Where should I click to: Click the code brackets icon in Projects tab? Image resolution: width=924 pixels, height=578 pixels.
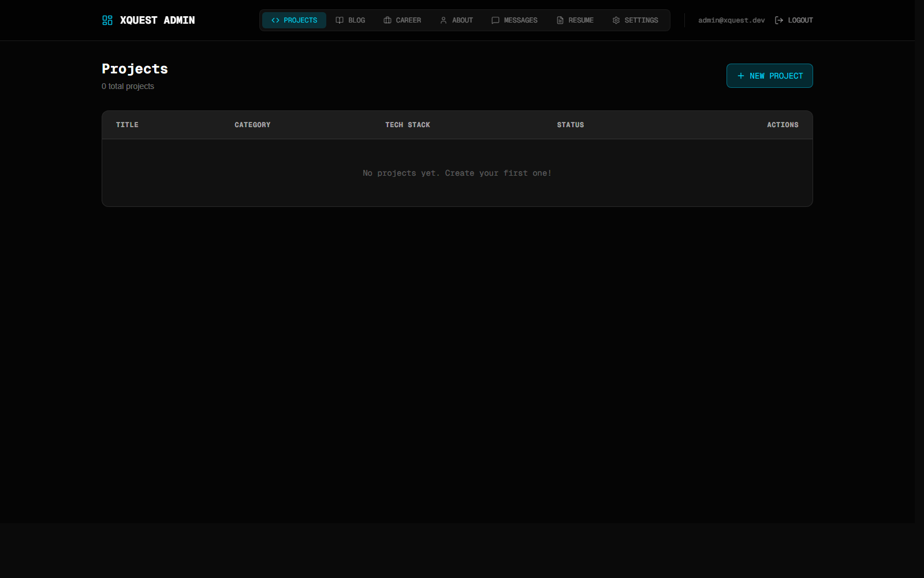[275, 20]
